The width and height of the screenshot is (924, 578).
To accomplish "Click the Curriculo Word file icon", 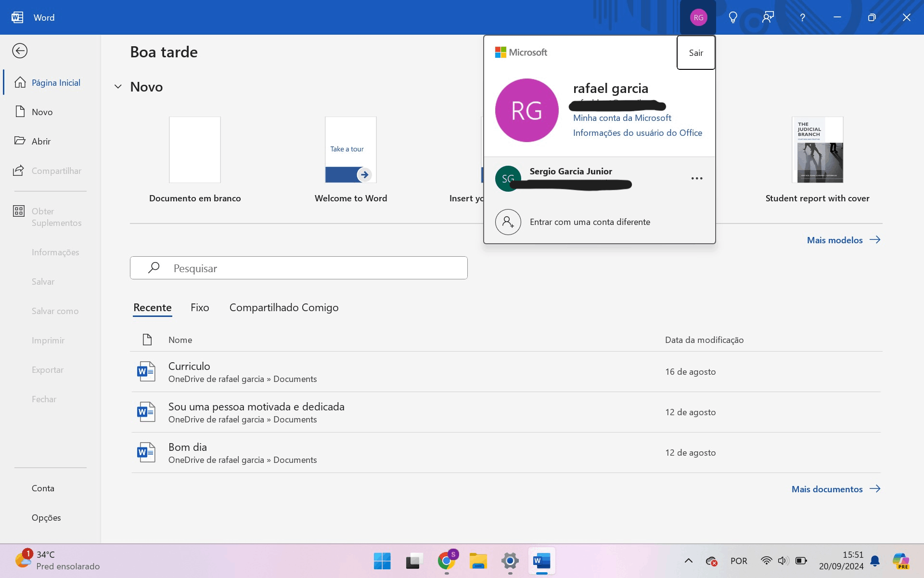I will coord(146,371).
